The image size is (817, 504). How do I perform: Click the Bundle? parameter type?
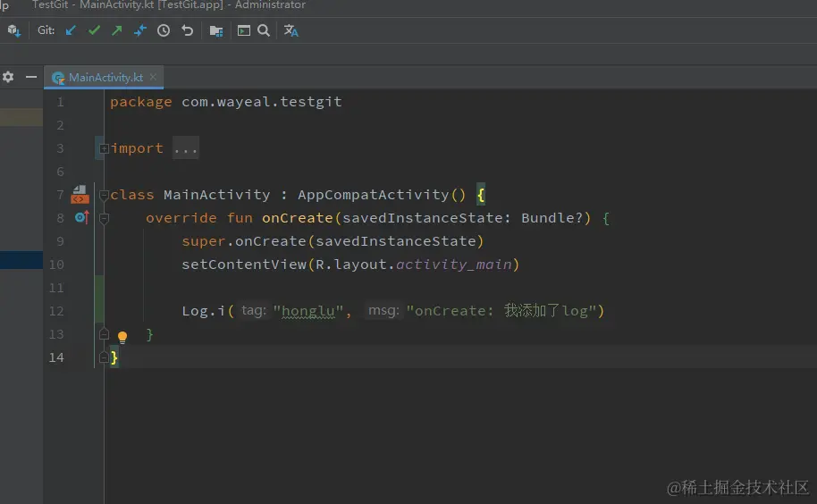552,218
